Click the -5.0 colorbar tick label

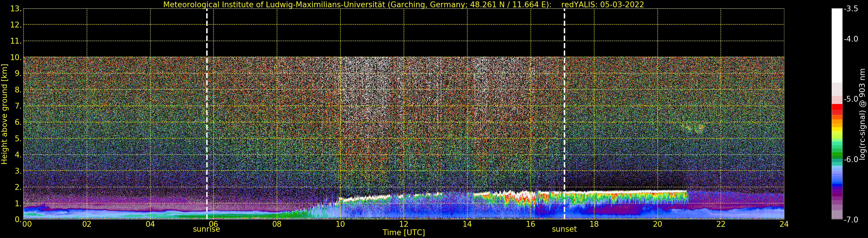tap(851, 99)
